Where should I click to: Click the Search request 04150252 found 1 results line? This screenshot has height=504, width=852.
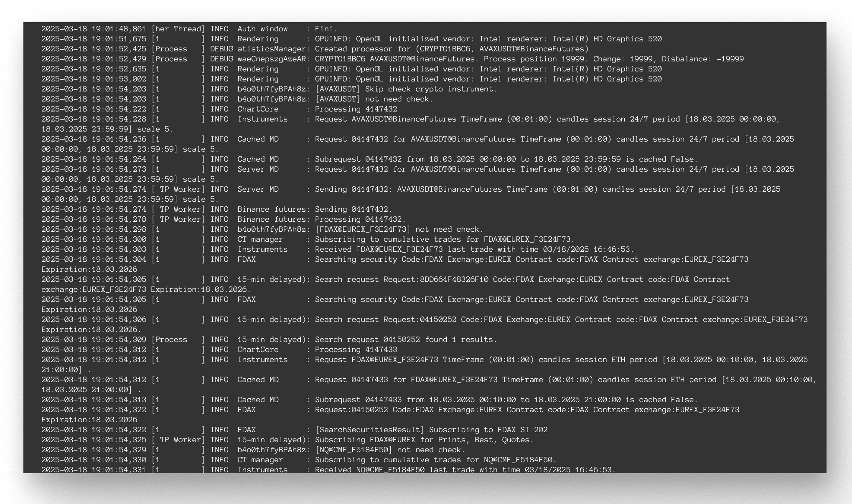376,339
